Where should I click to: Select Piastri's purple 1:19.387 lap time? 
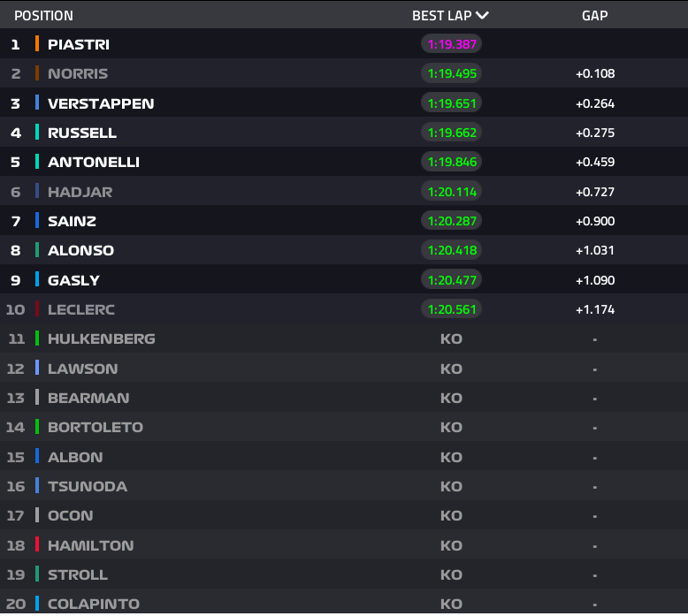point(451,44)
